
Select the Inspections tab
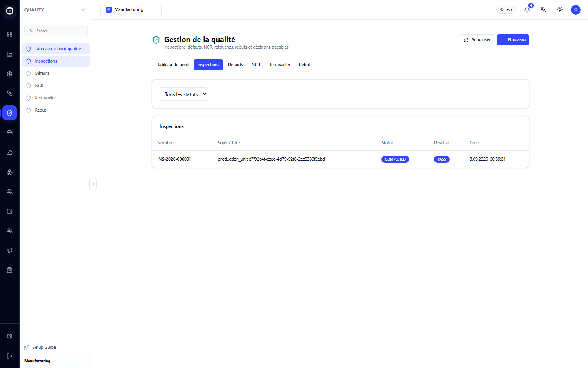tap(208, 65)
